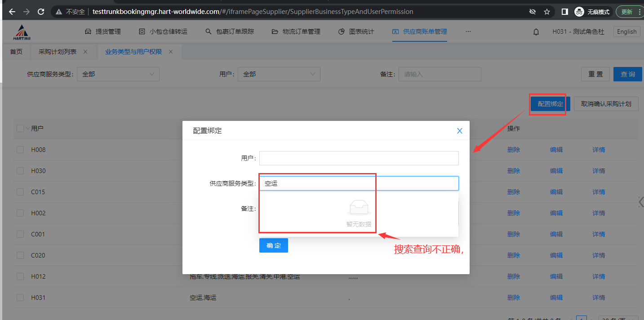Check the checkbox for user H008

pos(20,150)
